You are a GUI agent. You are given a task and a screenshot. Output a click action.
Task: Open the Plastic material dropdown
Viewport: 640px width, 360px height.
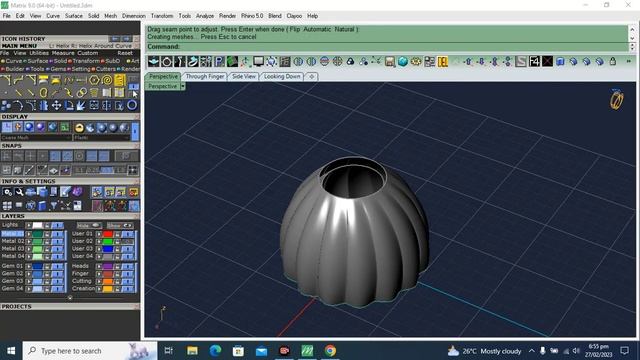102,138
